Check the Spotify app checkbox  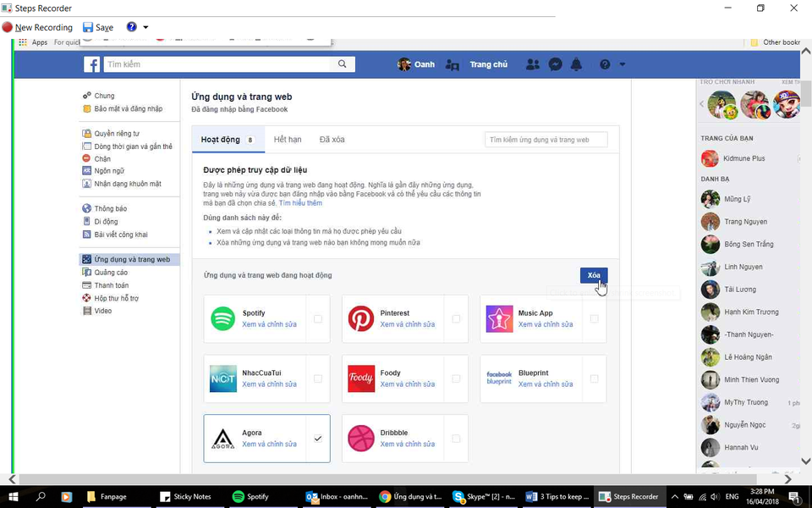[317, 319]
